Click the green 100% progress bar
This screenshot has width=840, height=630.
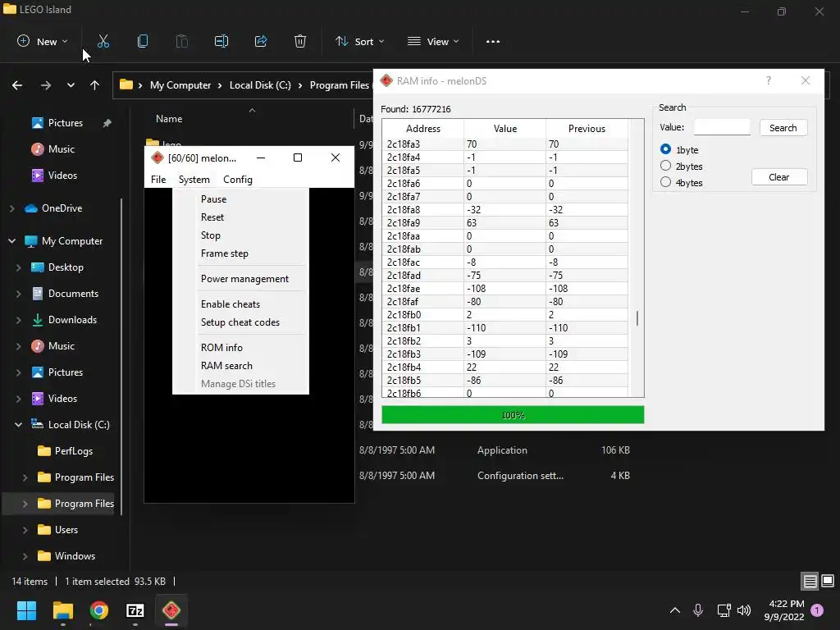[x=513, y=415]
